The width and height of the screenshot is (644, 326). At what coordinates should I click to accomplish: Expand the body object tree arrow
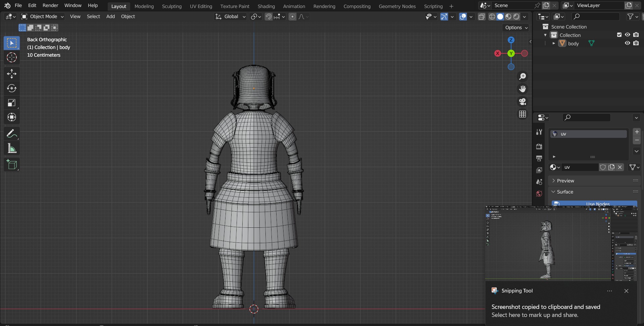554,43
